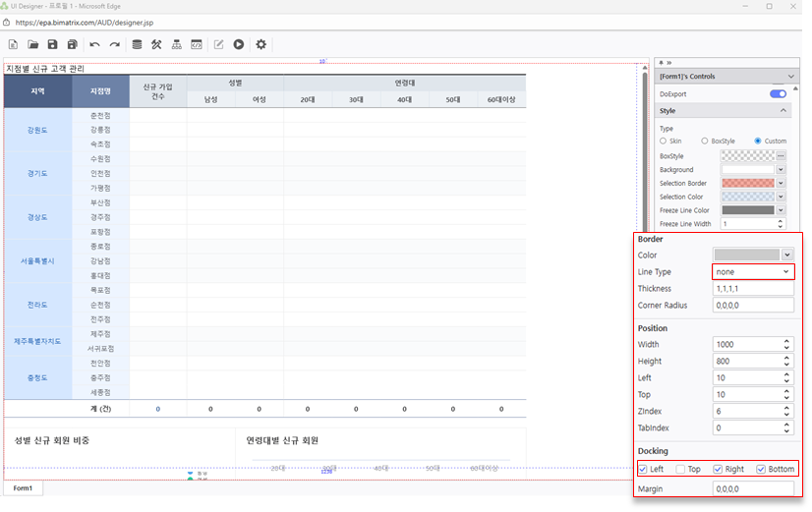Click the New document icon

tap(14, 44)
